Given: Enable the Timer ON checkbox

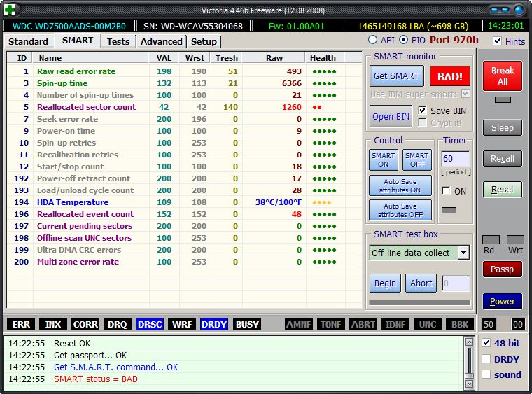Looking at the screenshot, I should point(446,191).
